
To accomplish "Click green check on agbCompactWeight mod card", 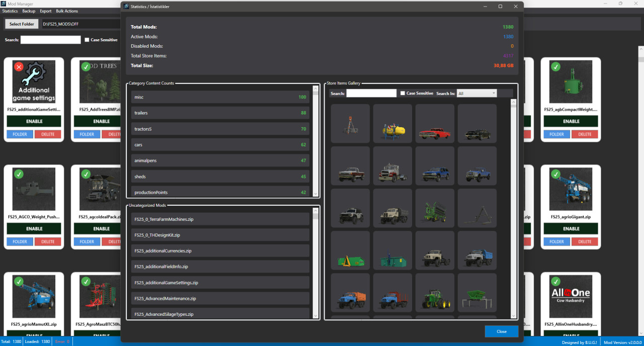I will coord(555,66).
